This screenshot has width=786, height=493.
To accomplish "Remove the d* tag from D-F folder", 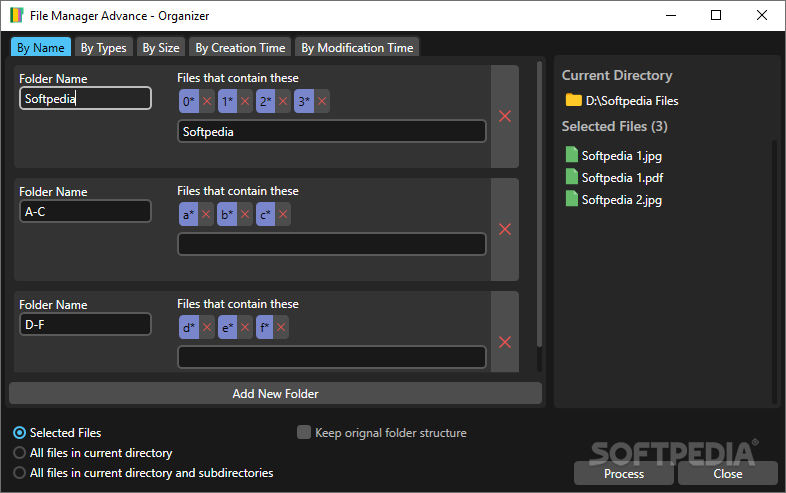I will click(x=207, y=327).
